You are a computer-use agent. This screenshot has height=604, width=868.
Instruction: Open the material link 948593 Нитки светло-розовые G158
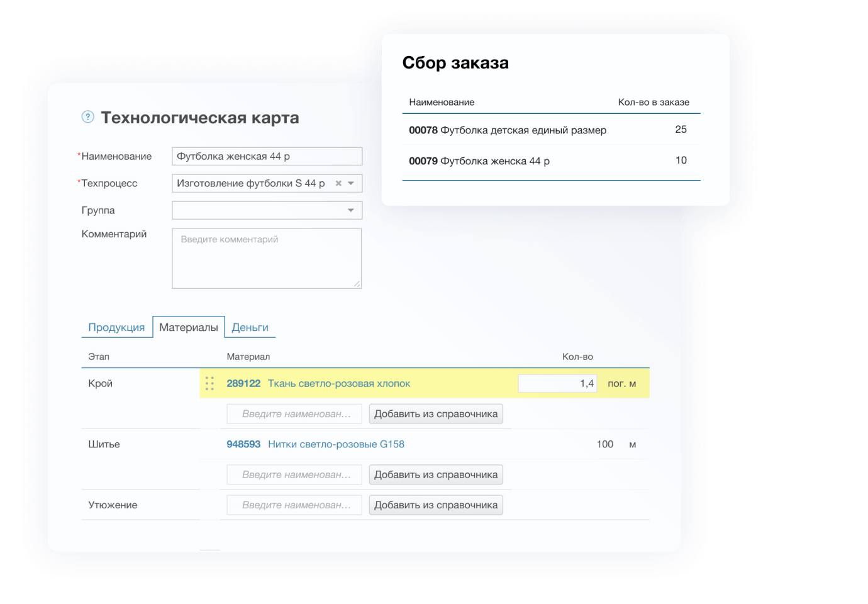315,444
